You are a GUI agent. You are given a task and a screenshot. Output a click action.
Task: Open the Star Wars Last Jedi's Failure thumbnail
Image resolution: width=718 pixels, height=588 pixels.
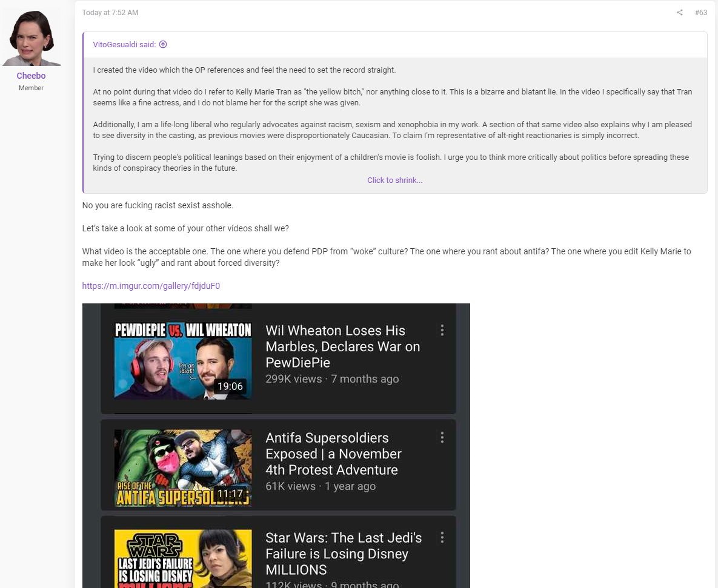(183, 559)
